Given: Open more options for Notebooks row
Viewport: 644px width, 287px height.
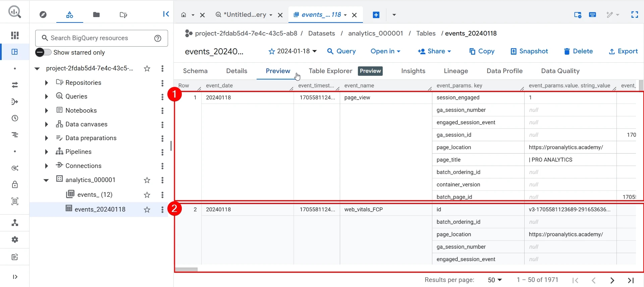Looking at the screenshot, I should click(162, 111).
